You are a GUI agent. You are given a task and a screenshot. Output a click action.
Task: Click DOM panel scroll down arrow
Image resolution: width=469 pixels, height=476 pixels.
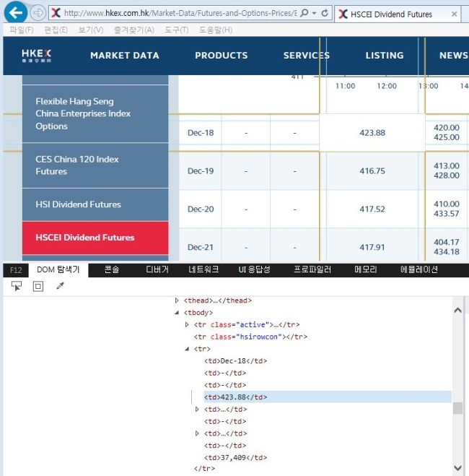tap(457, 467)
